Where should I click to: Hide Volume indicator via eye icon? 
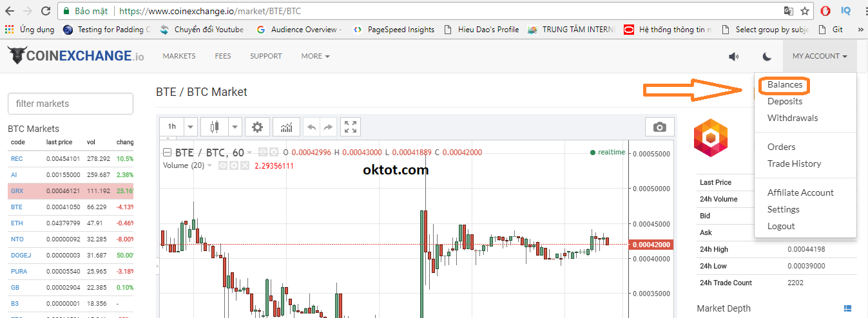(x=223, y=165)
